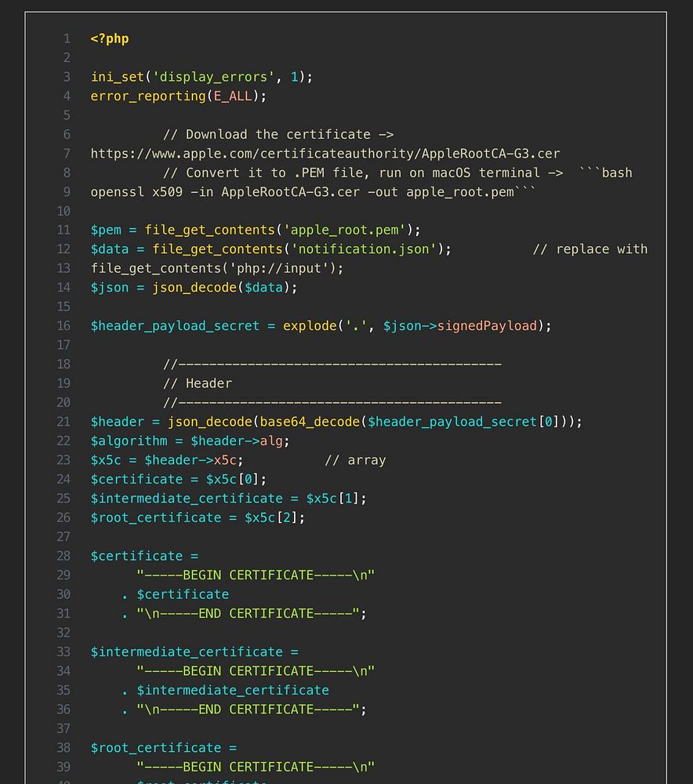The image size is (693, 784).
Task: Click the dashed comment line 20
Action: click(x=332, y=402)
